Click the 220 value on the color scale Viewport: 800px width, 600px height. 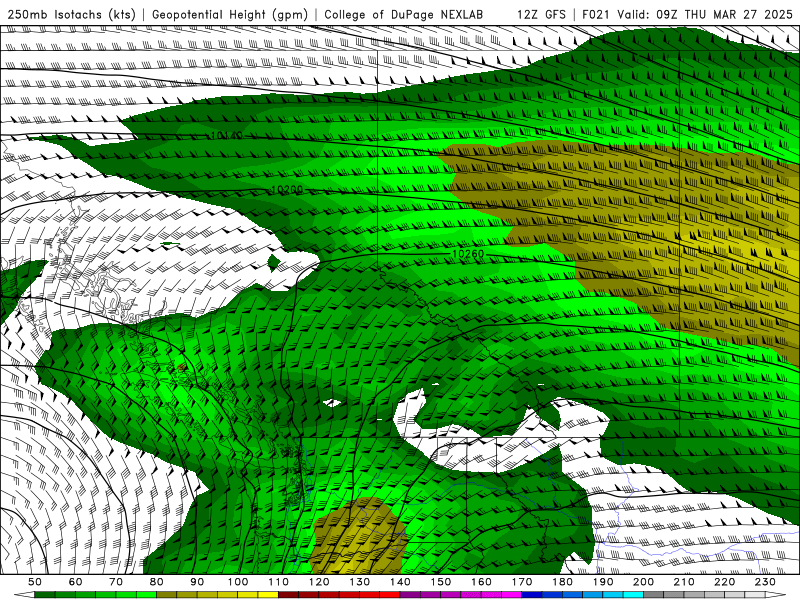(x=724, y=582)
